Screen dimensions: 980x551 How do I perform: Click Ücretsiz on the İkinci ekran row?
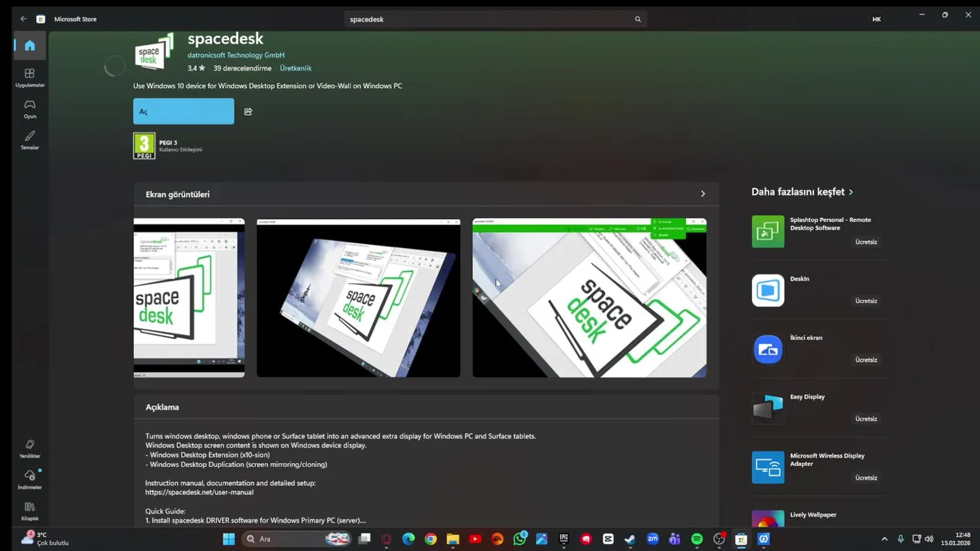866,360
